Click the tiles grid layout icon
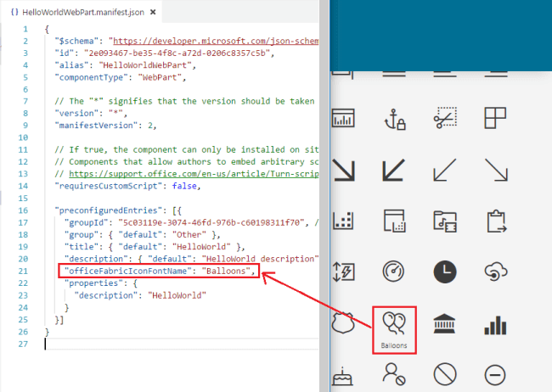552x392 pixels. coord(495,118)
